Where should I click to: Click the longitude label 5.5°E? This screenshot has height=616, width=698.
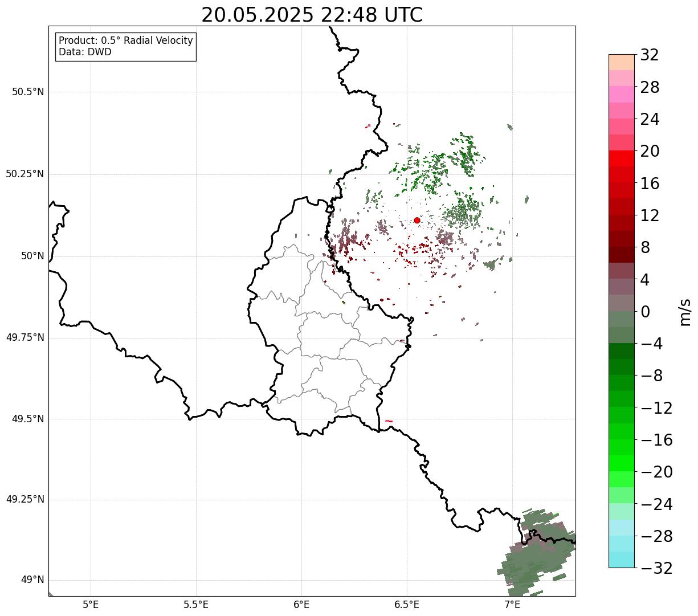click(x=196, y=604)
